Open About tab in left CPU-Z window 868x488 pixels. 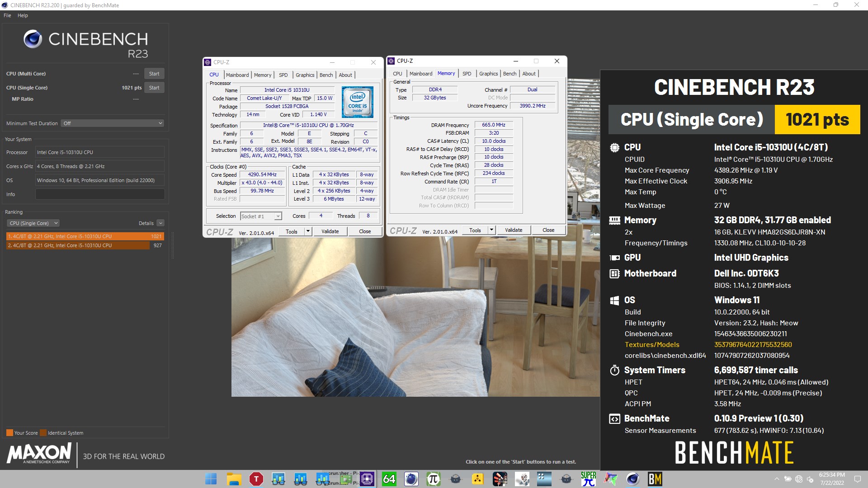(345, 75)
